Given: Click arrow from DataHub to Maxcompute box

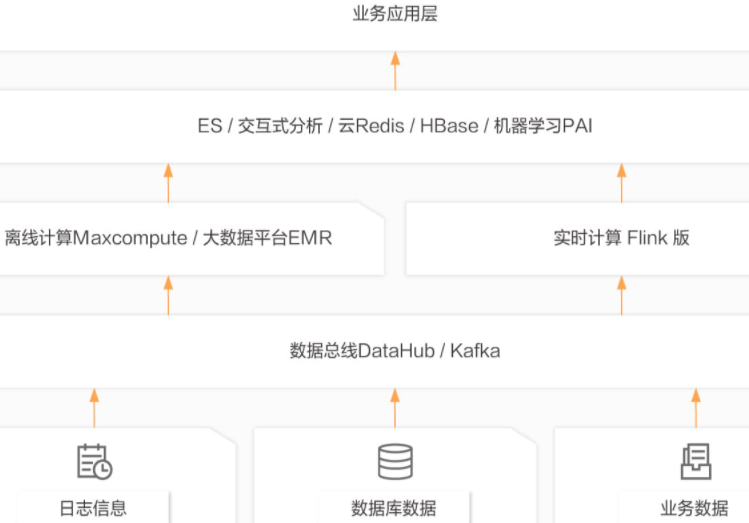Looking at the screenshot, I should [168, 296].
